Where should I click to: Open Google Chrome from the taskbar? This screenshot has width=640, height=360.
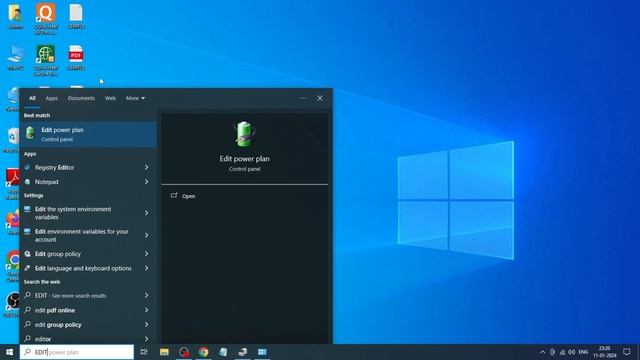point(203,352)
